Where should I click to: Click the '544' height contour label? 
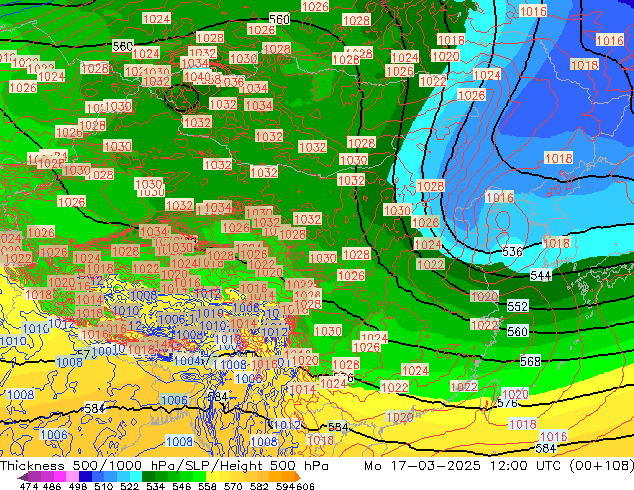tap(541, 276)
